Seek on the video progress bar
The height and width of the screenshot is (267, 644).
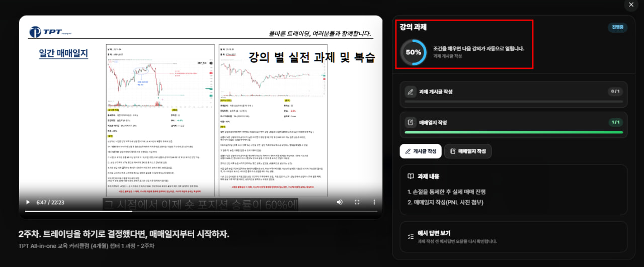click(x=201, y=211)
